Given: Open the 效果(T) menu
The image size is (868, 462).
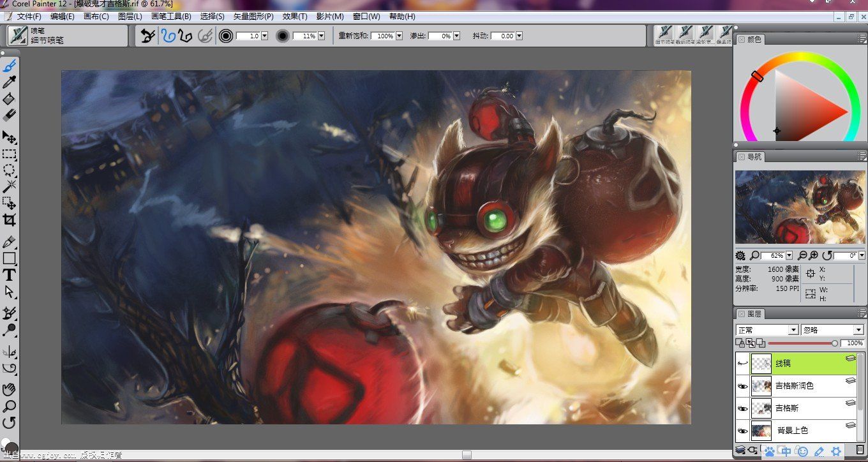Looking at the screenshot, I should point(294,17).
